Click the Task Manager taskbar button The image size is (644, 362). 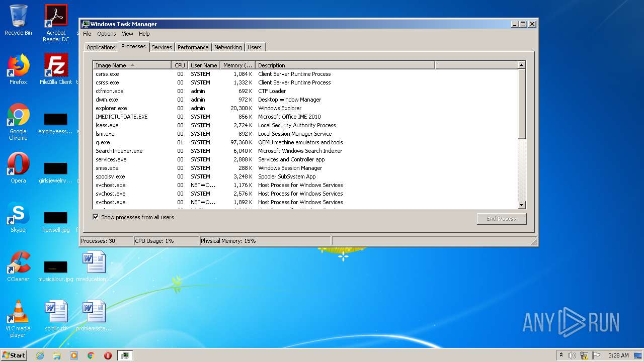tap(125, 355)
